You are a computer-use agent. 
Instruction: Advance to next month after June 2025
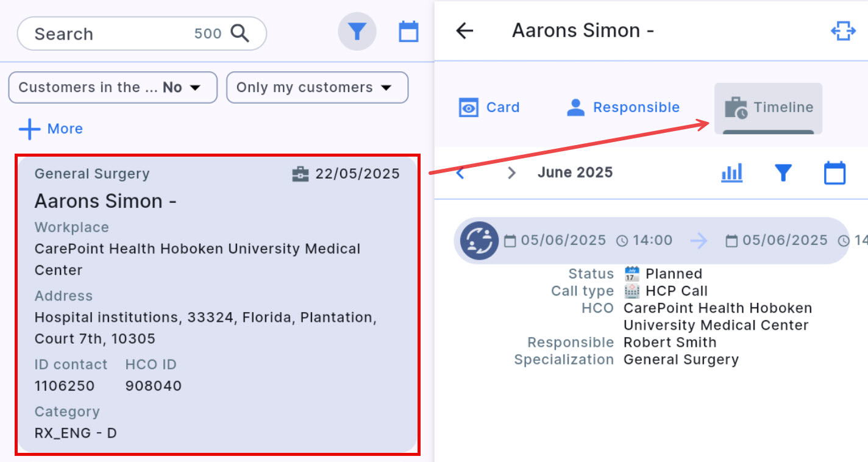[511, 173]
